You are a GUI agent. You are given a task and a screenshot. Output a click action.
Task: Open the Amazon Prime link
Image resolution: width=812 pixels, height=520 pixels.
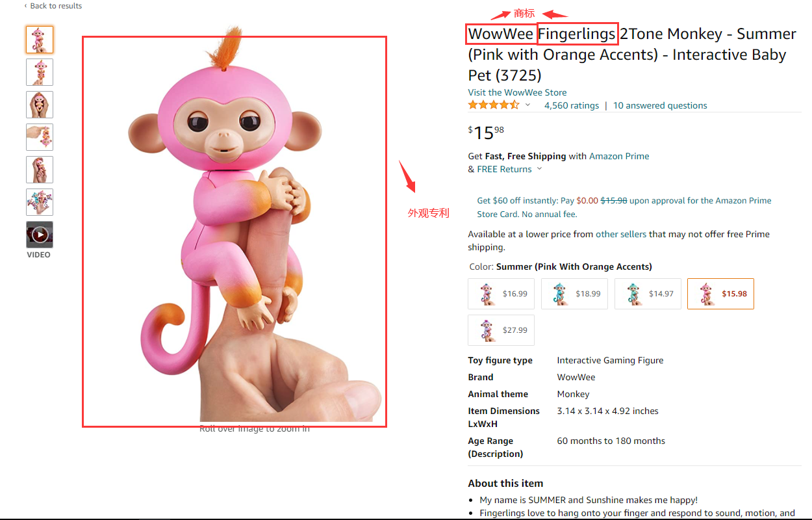619,156
